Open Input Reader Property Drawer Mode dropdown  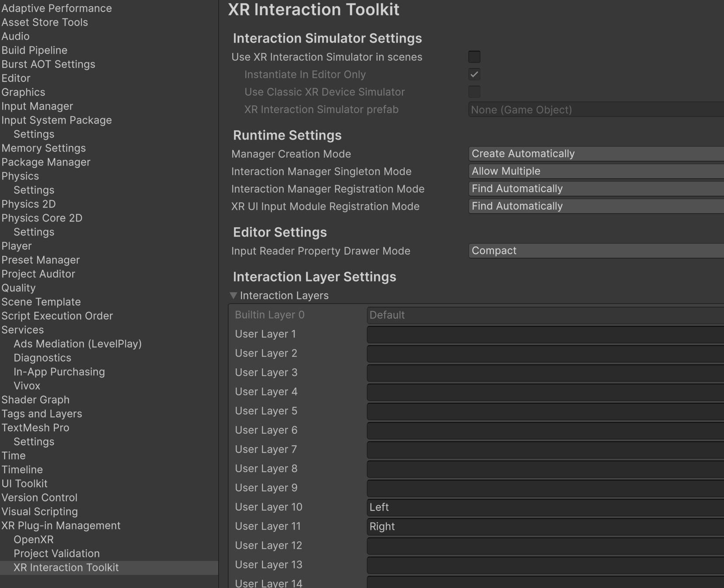[x=596, y=251]
